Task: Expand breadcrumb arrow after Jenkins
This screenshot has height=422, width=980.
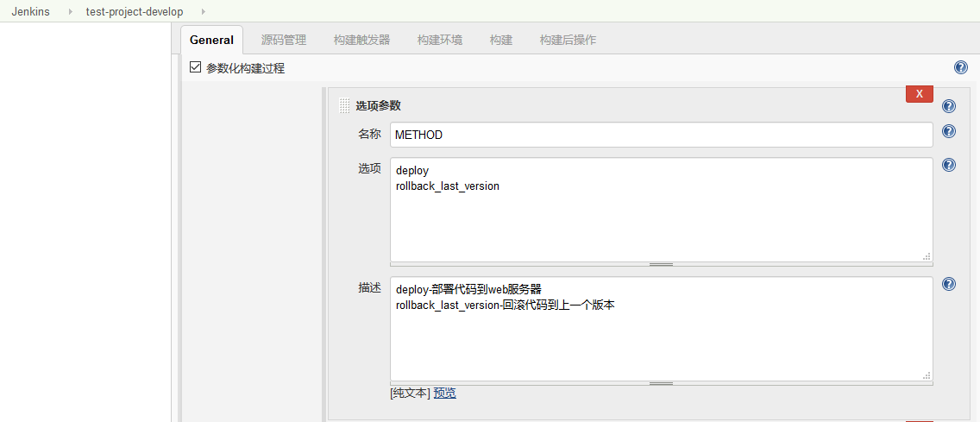Action: coord(70,12)
